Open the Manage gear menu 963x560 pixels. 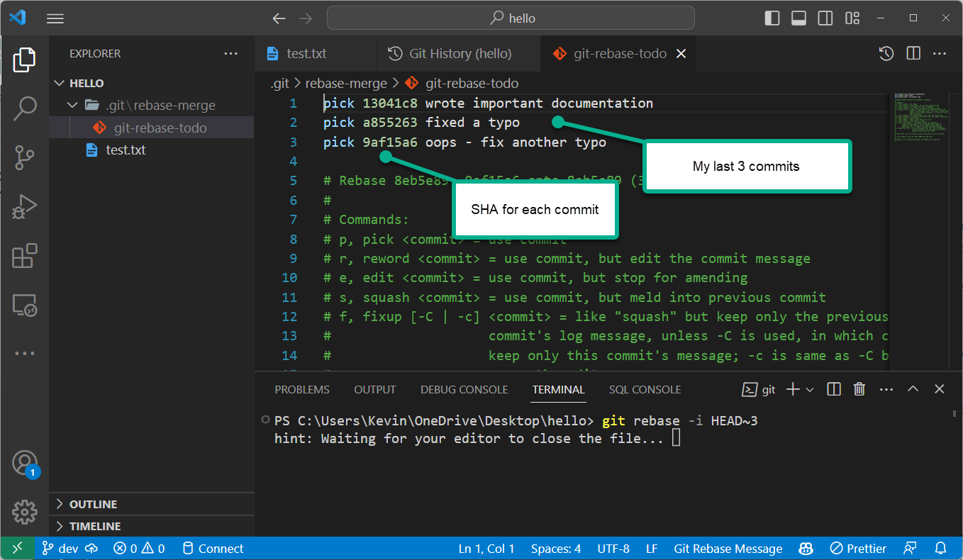pos(24,511)
